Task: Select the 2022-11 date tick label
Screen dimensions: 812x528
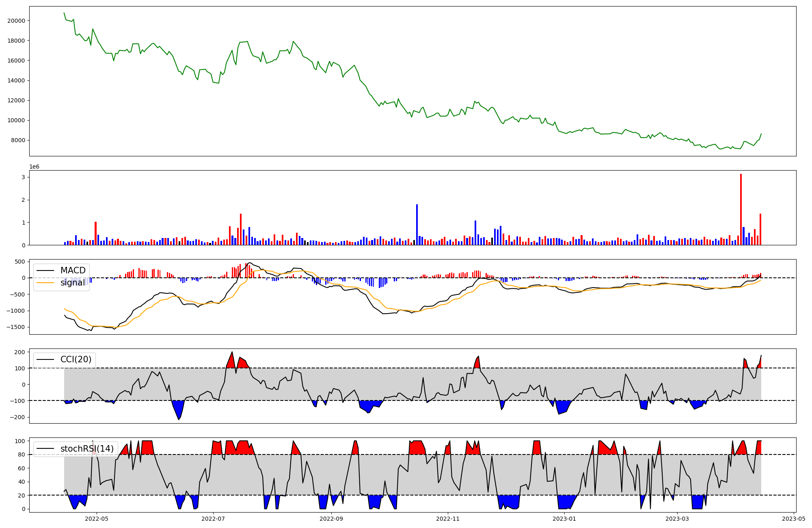Action: tap(448, 519)
